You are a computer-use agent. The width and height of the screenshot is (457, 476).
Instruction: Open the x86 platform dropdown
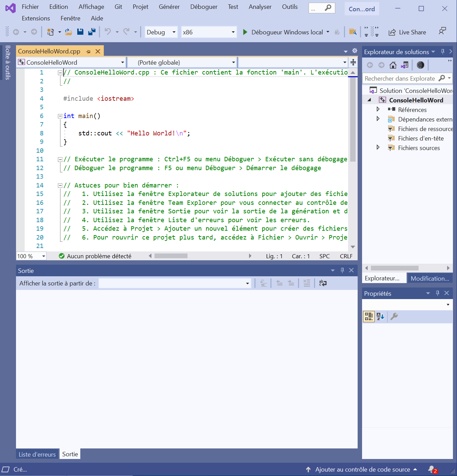point(209,32)
